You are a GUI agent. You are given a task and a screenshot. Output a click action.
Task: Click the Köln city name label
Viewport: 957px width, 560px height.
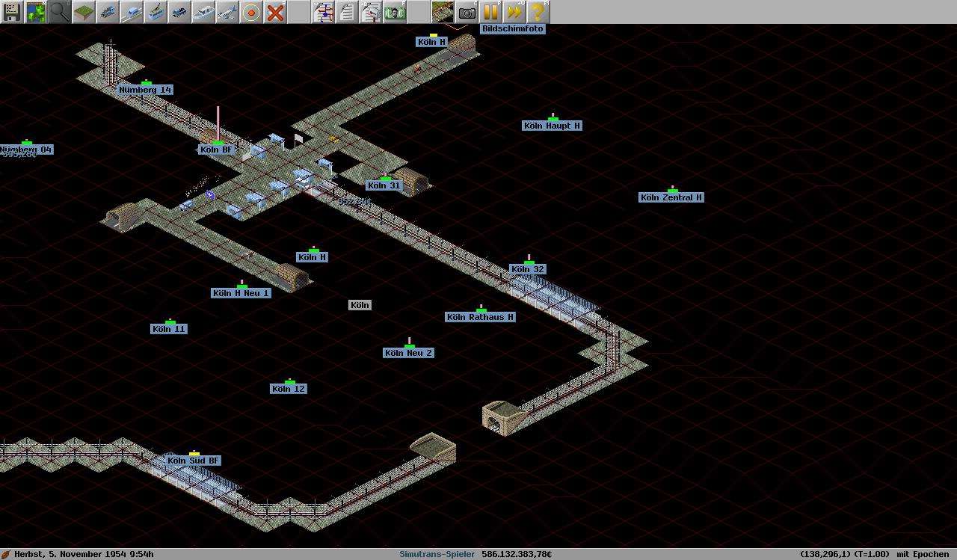click(360, 305)
